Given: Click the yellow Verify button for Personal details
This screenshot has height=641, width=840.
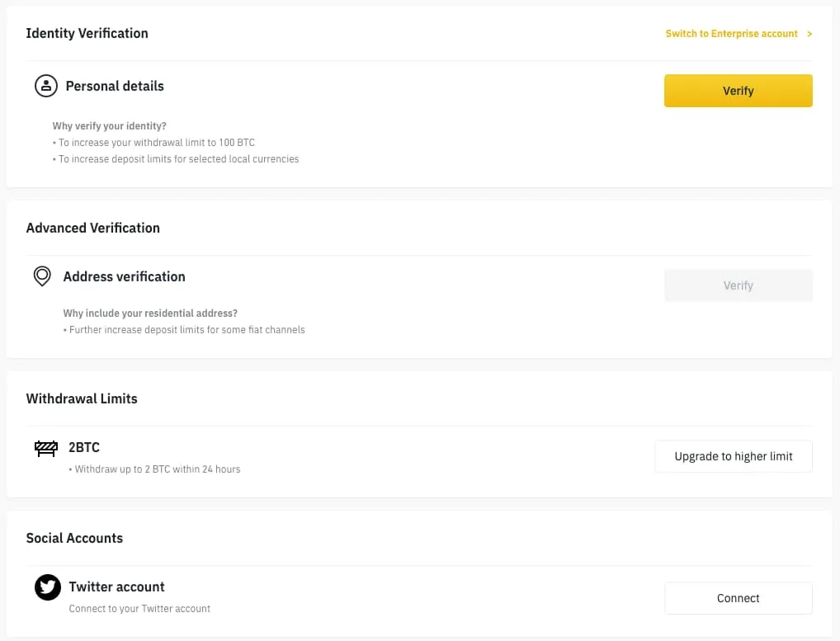Looking at the screenshot, I should [x=739, y=91].
